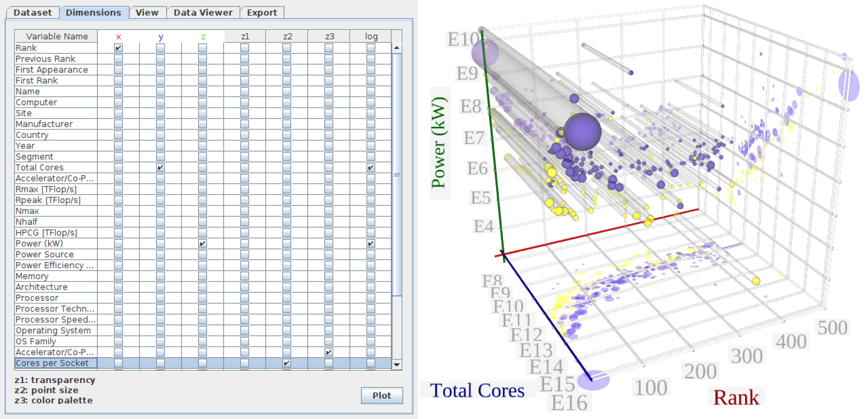Viewport: 868px width, 419px height.
Task: Click the large purple sphere in the plot
Action: (x=582, y=132)
